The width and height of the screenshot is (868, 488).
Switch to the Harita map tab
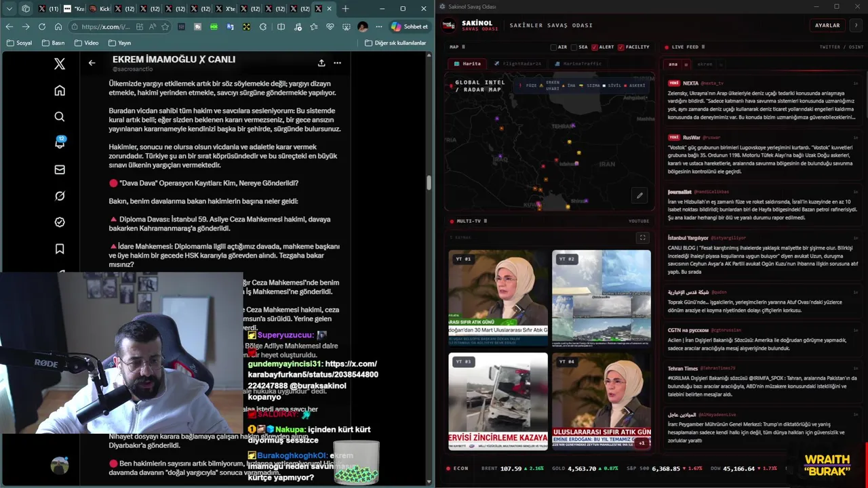(x=467, y=64)
